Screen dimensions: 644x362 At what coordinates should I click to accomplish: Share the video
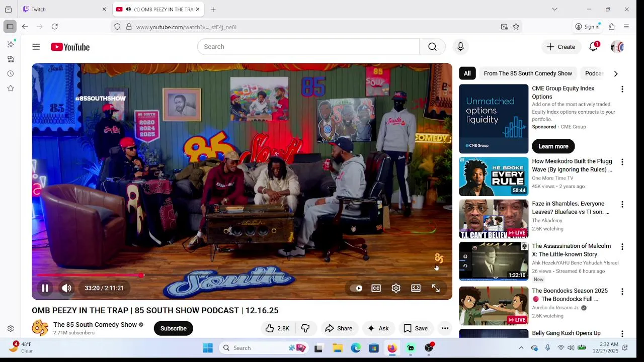339,328
